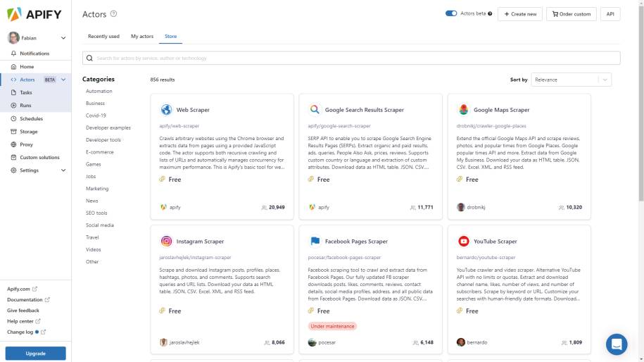Click Facebook Pages Scraper flag icon
This screenshot has height=362, width=644.
(315, 241)
